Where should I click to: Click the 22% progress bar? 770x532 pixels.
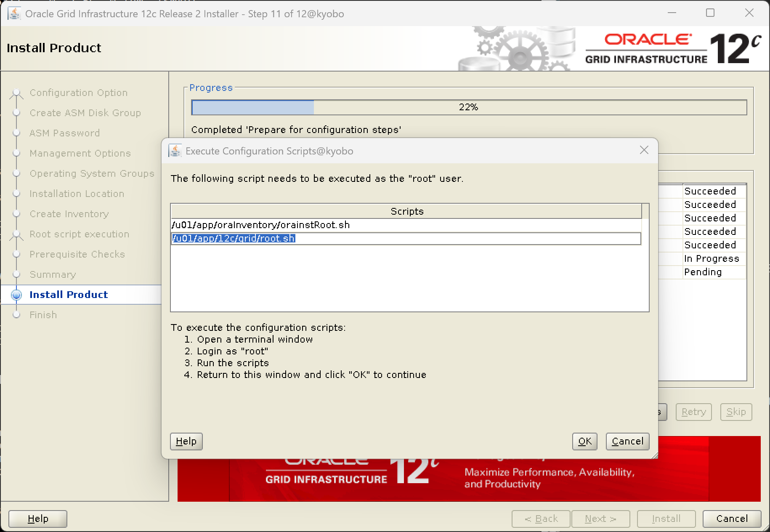pos(469,107)
